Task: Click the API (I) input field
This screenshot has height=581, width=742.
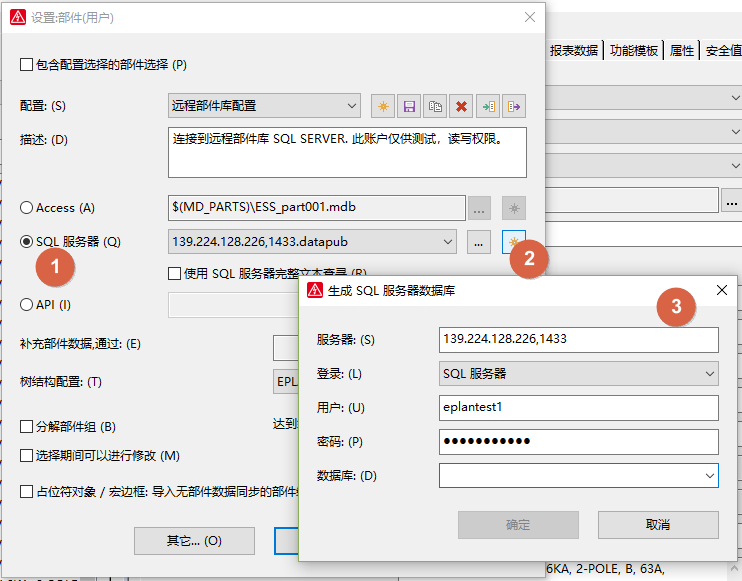Action: [234, 305]
